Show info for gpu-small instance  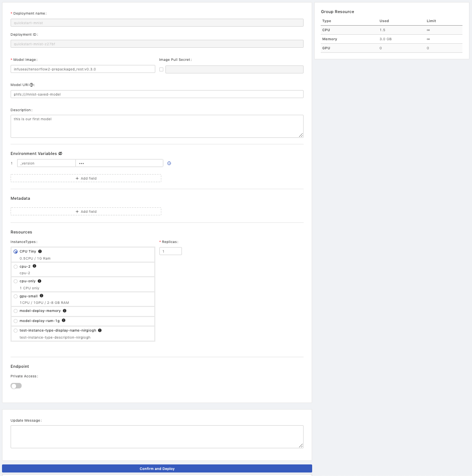(42, 296)
